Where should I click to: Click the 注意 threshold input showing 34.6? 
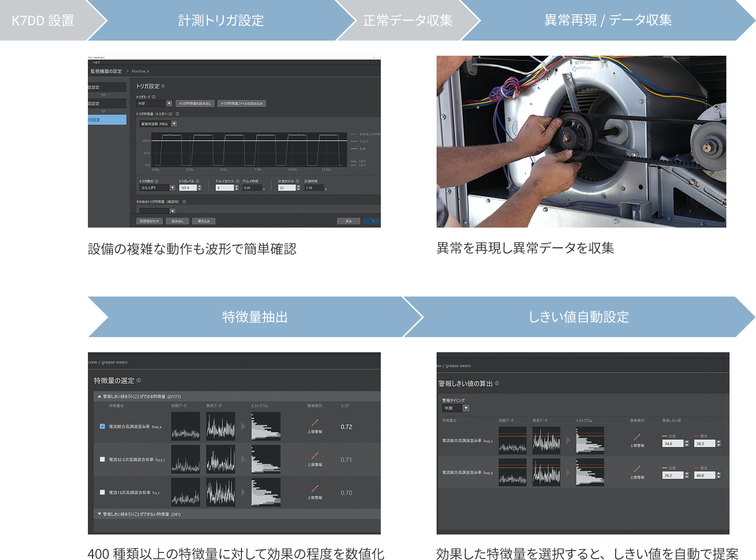673,443
